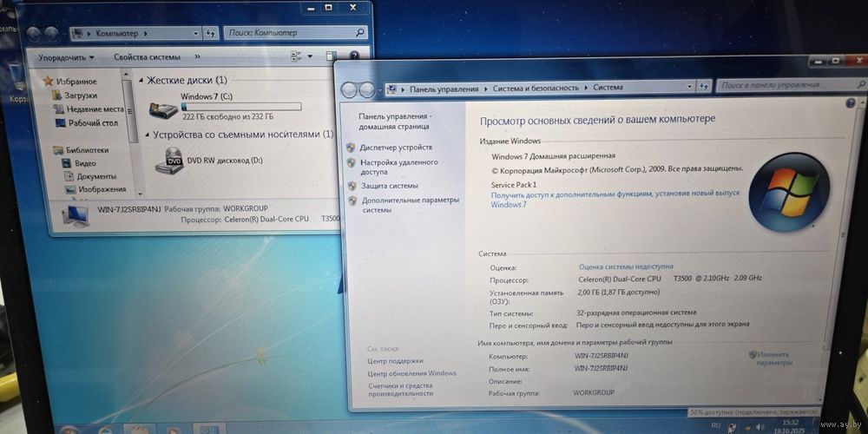Viewport: 868px width, 434px height.
Task: Open the Windows 7 (C:) drive icon
Action: click(x=163, y=110)
